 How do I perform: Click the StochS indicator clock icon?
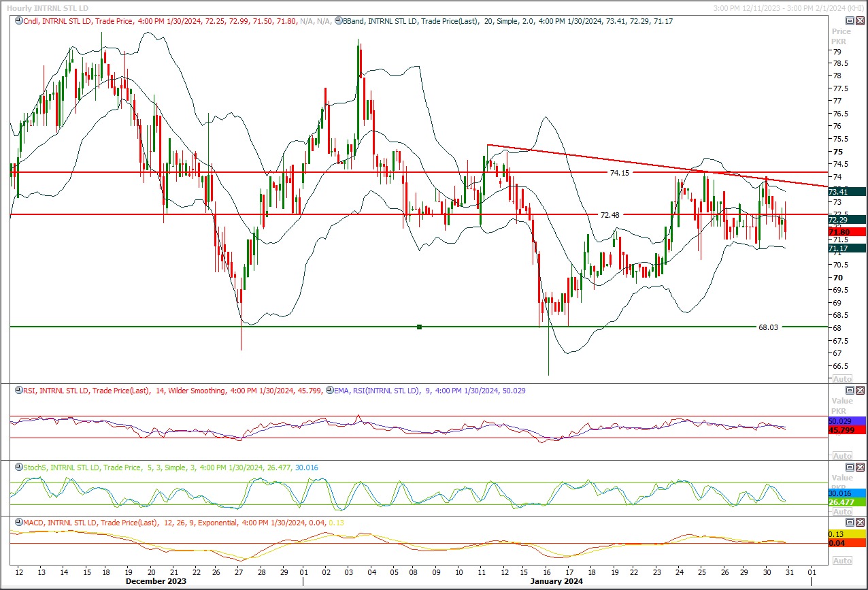click(18, 468)
